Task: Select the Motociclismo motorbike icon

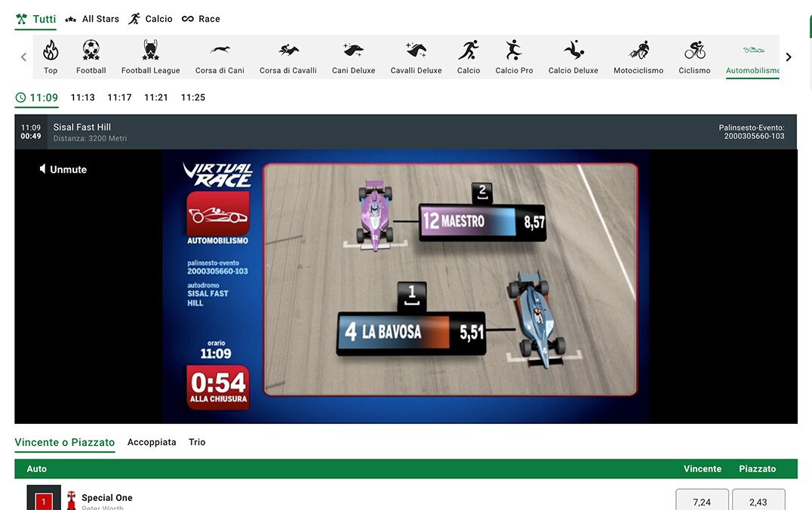Action: point(639,51)
